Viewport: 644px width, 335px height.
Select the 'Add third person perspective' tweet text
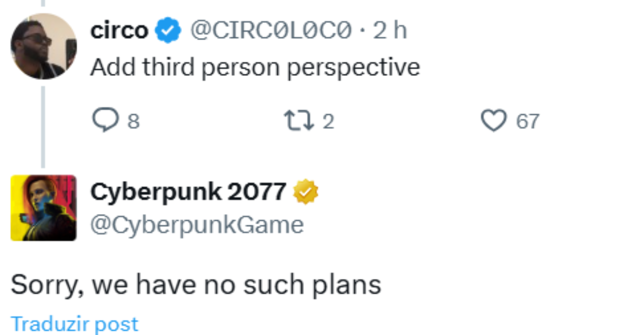(255, 67)
